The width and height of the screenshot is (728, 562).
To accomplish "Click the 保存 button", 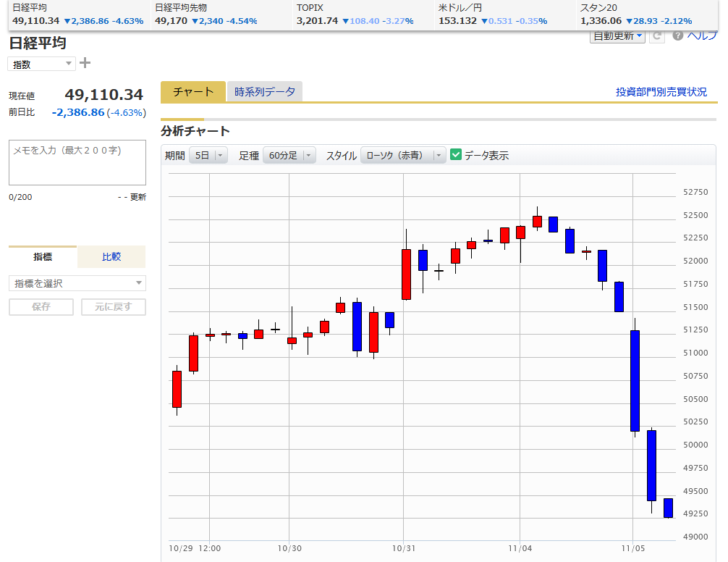I will [x=41, y=307].
